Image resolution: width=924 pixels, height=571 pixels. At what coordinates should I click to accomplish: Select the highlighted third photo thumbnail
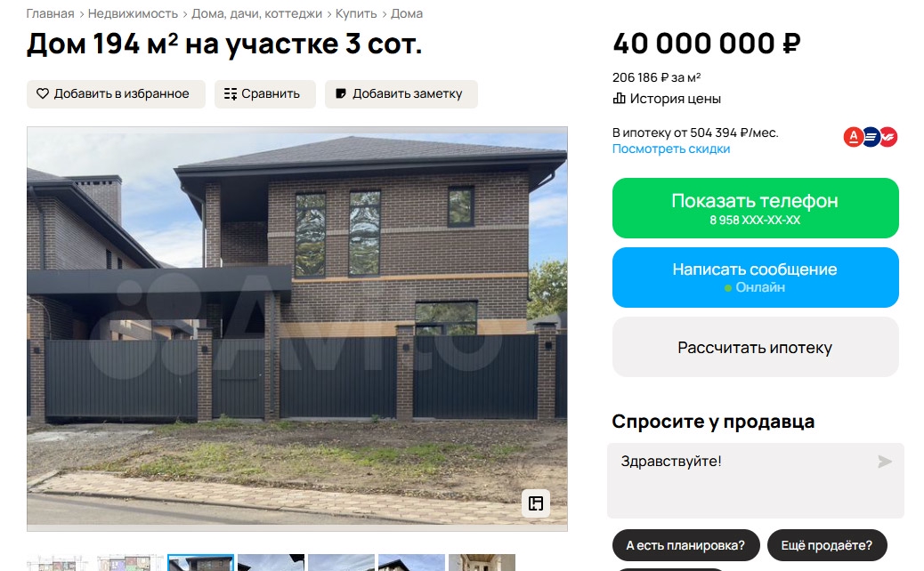[x=200, y=562]
